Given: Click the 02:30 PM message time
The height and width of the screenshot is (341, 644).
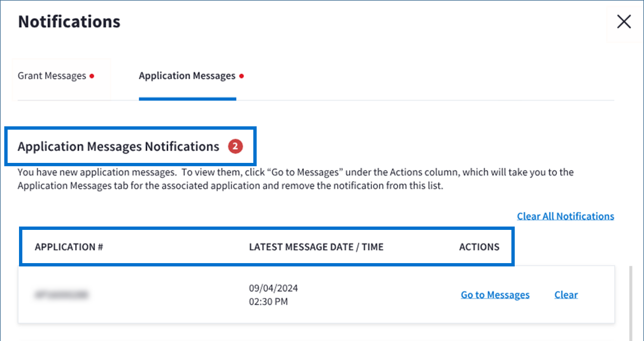Looking at the screenshot, I should click(268, 302).
